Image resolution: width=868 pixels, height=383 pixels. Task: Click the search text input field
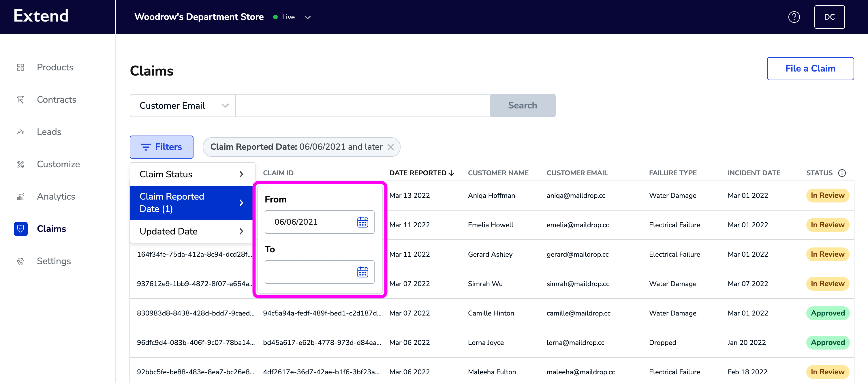coord(362,106)
